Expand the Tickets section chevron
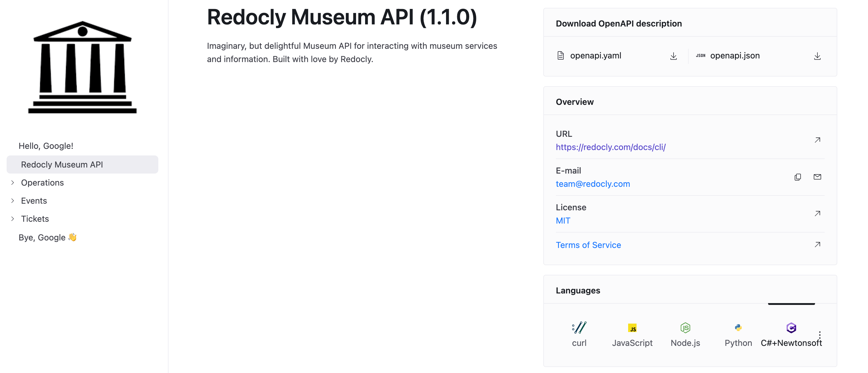This screenshot has width=868, height=373. coord(12,219)
